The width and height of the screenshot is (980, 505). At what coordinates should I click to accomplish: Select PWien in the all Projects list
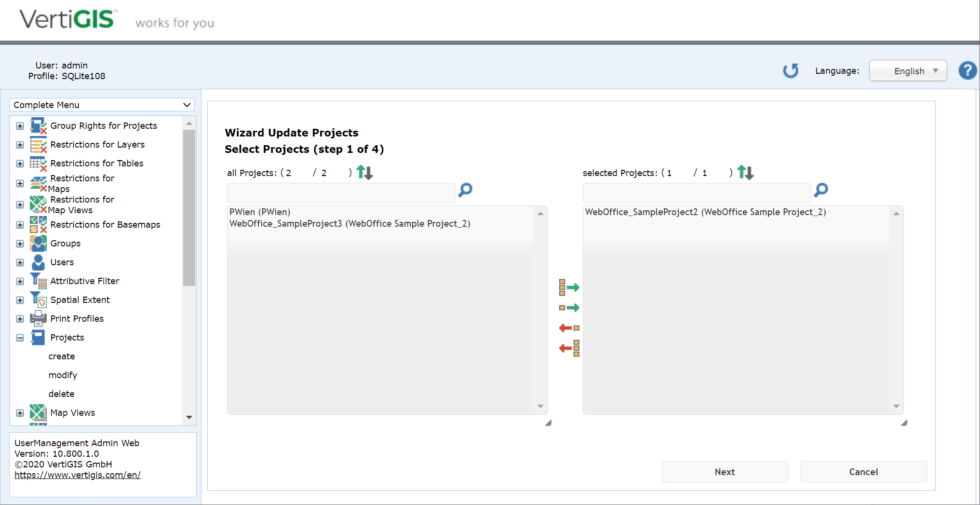point(259,212)
